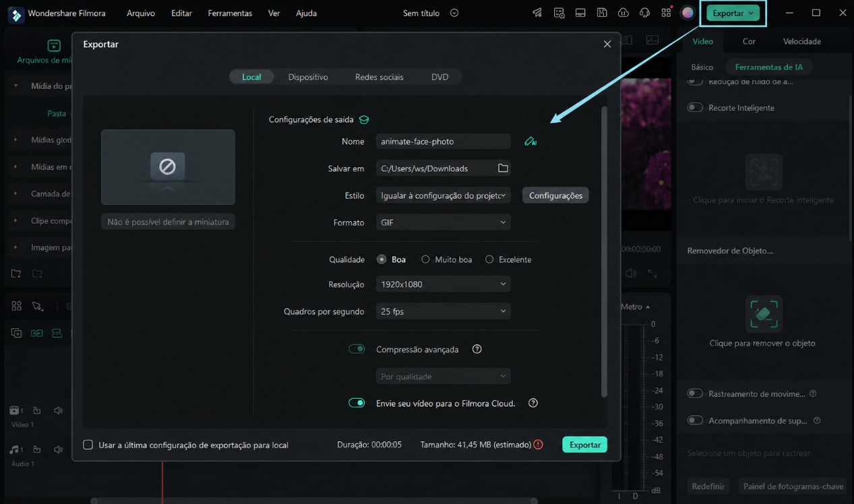Open the Por qualidade dropdown
This screenshot has height=504, width=854.
(x=443, y=377)
